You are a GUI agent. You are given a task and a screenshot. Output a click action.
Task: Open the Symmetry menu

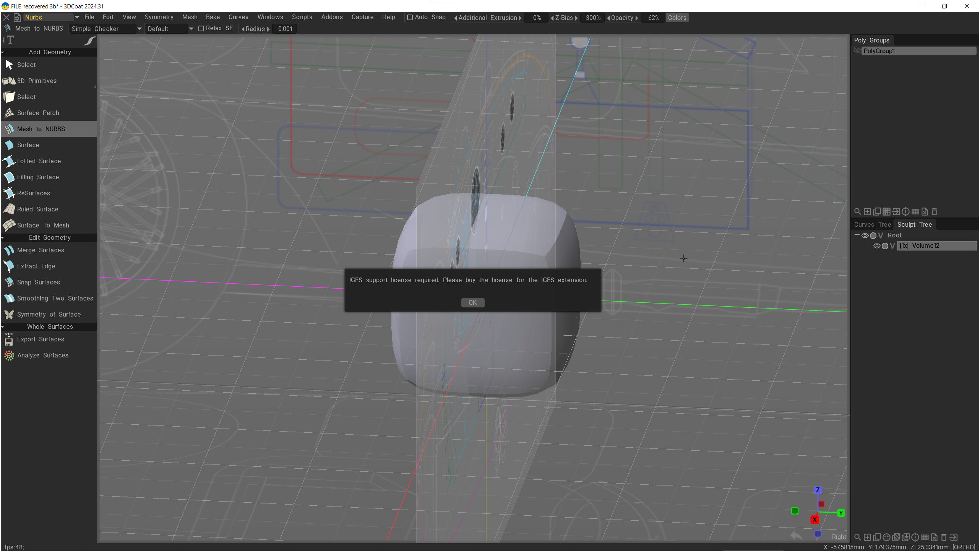click(159, 17)
